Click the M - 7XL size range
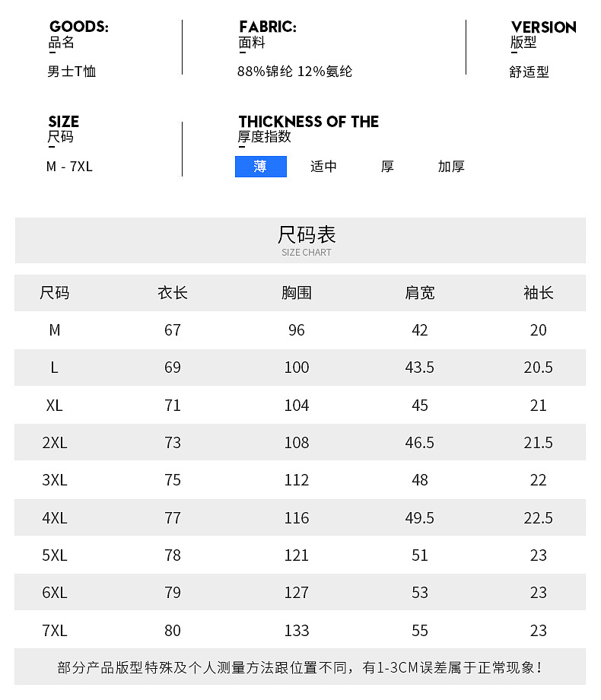This screenshot has height=700, width=601. coord(69,167)
